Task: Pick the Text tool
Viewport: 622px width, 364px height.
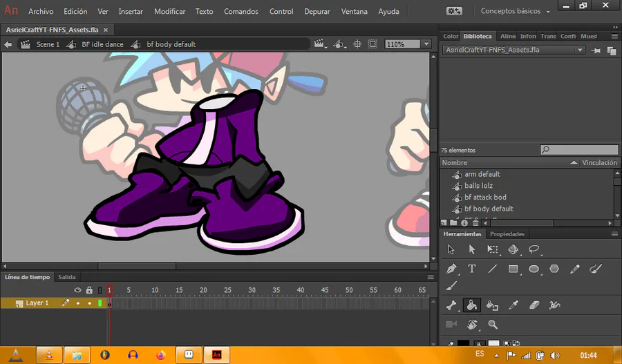Action: [x=472, y=269]
